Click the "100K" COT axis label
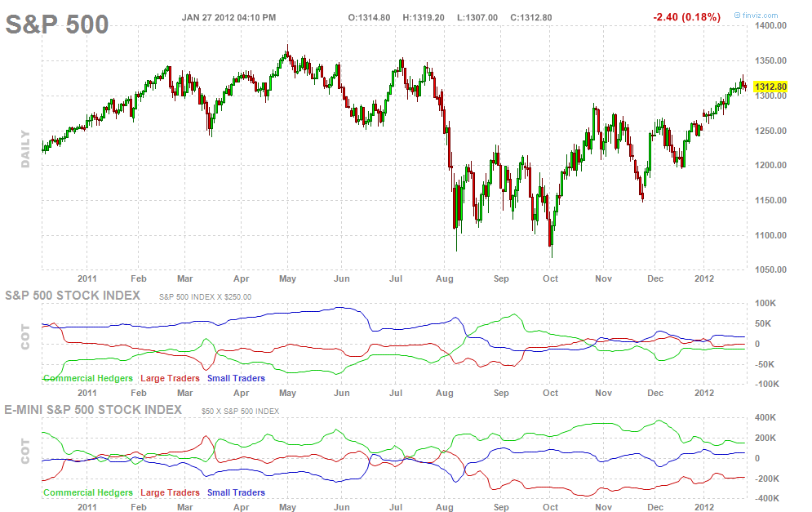This screenshot has width=812, height=512. pos(765,303)
